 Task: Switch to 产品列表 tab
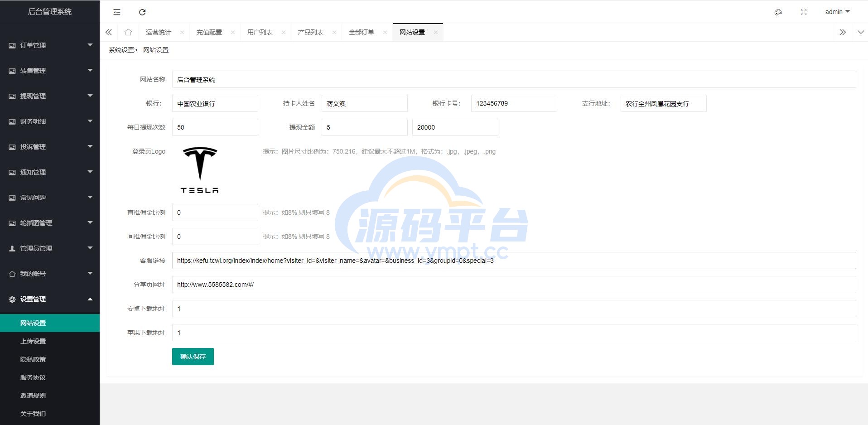tap(310, 32)
